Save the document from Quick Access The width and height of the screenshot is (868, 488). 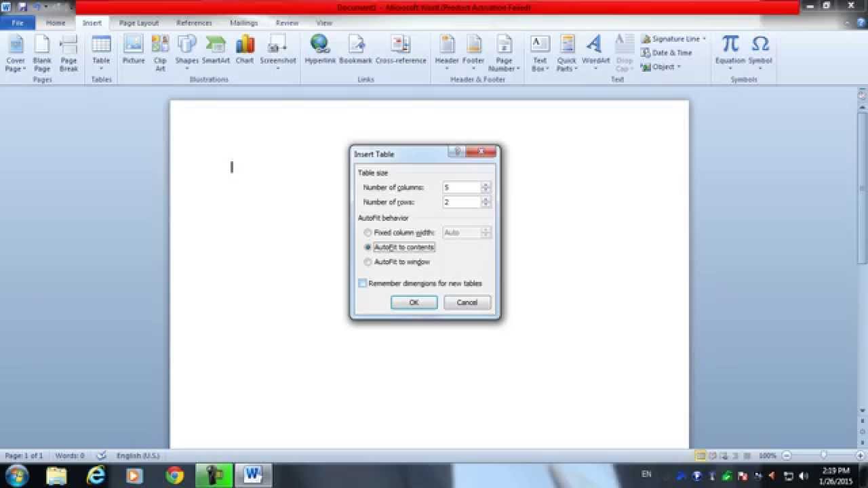[22, 6]
